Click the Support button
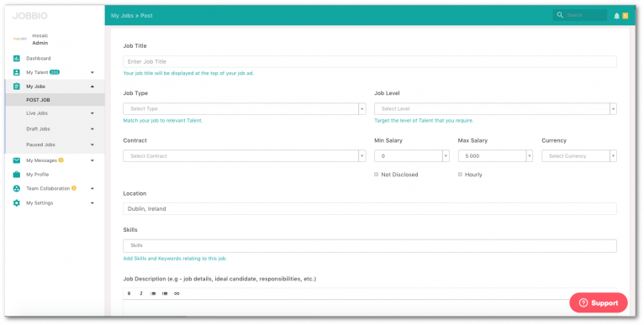The image size is (644, 325). [x=599, y=303]
